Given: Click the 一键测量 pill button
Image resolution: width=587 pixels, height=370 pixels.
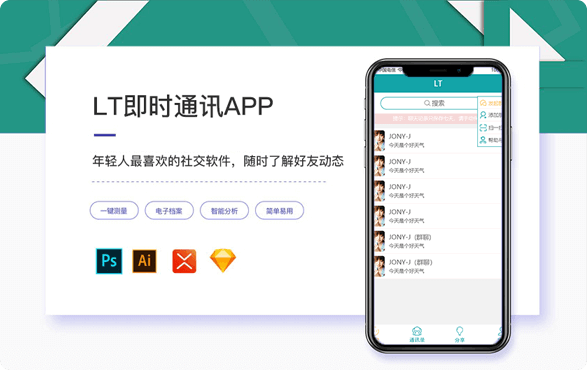Looking at the screenshot, I should pyautogui.click(x=114, y=210).
